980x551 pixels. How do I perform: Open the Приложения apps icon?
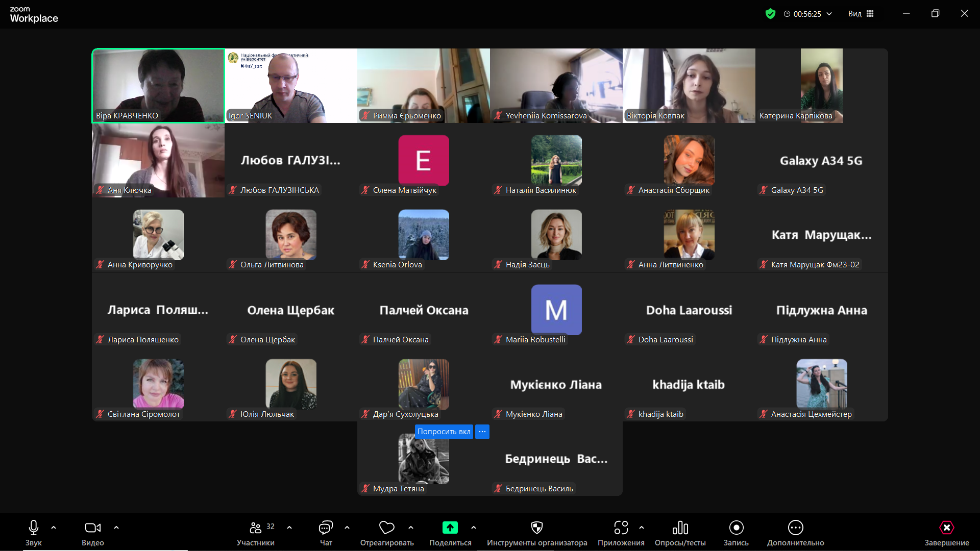coord(621,528)
